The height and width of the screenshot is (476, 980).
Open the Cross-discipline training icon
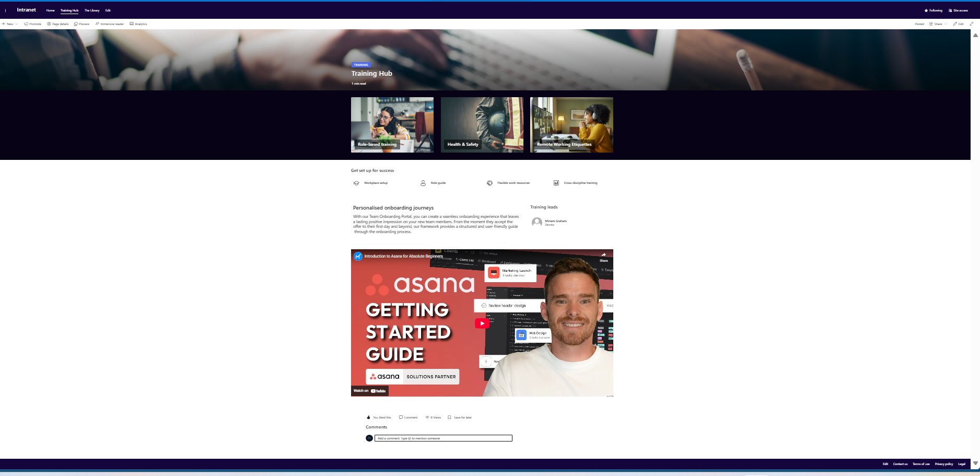click(x=556, y=183)
